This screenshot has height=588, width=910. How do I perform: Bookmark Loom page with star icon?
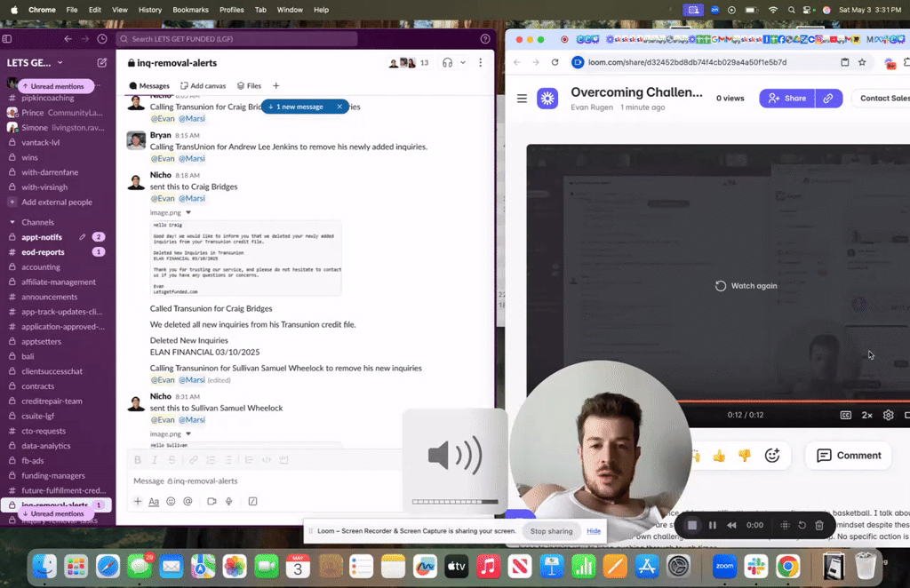[862, 63]
